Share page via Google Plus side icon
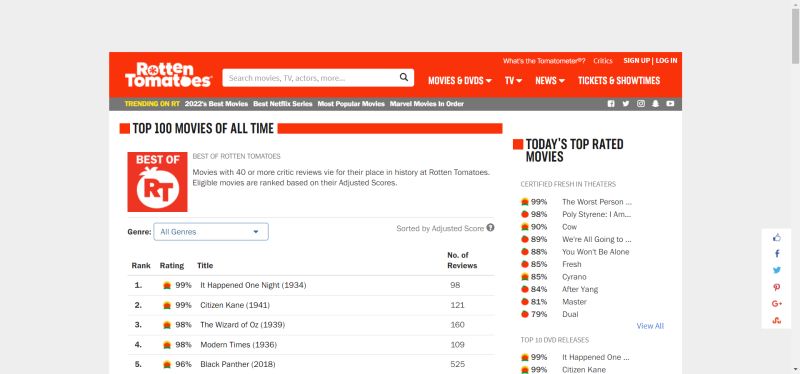800x374 pixels. pos(777,304)
